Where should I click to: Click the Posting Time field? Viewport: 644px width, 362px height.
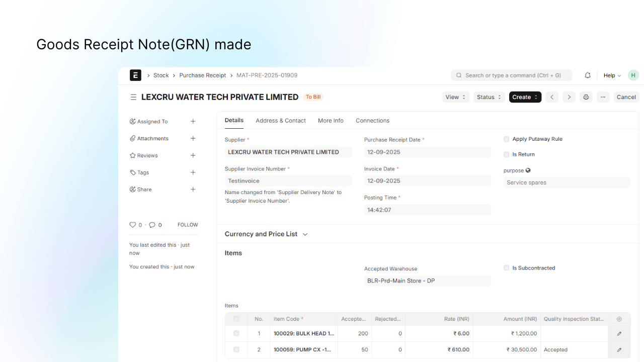(x=428, y=210)
